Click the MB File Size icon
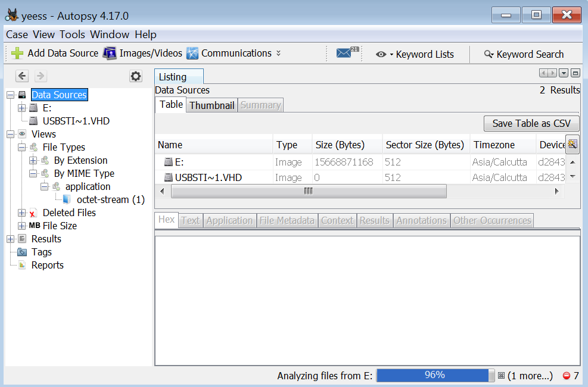This screenshot has height=387, width=588. click(35, 226)
